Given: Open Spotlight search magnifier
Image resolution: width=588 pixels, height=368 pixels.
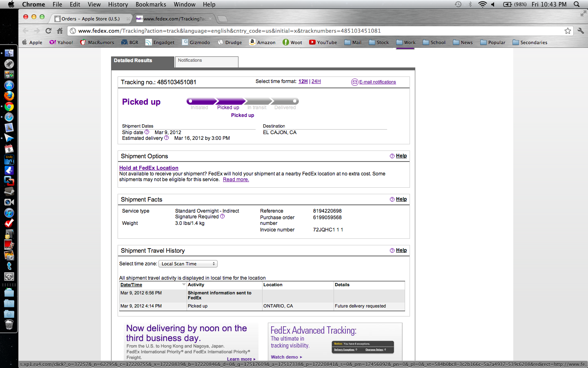Looking at the screenshot, I should pyautogui.click(x=577, y=4).
